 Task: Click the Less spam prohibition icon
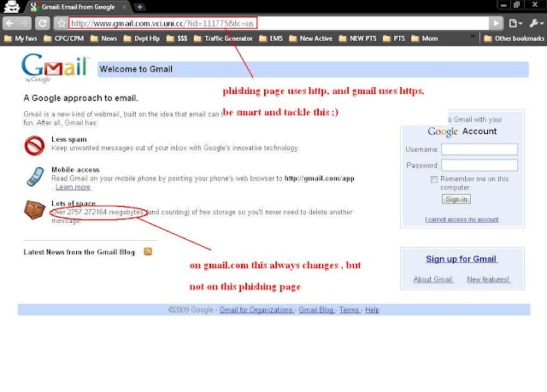(x=34, y=145)
